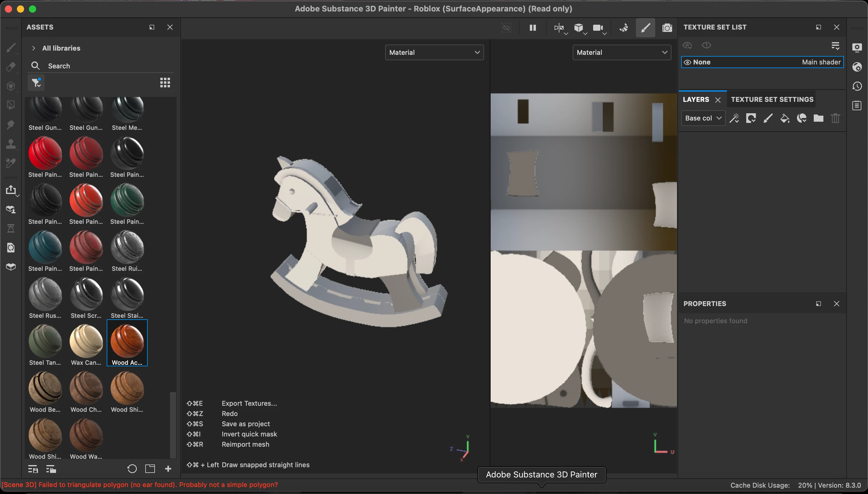The width and height of the screenshot is (868, 494).
Task: Add a folder in Layers panel
Action: tap(819, 118)
